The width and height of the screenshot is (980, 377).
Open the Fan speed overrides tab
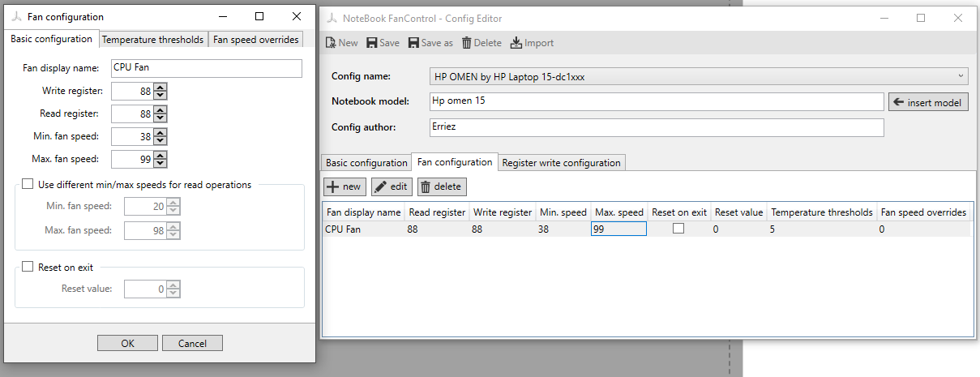pos(256,40)
